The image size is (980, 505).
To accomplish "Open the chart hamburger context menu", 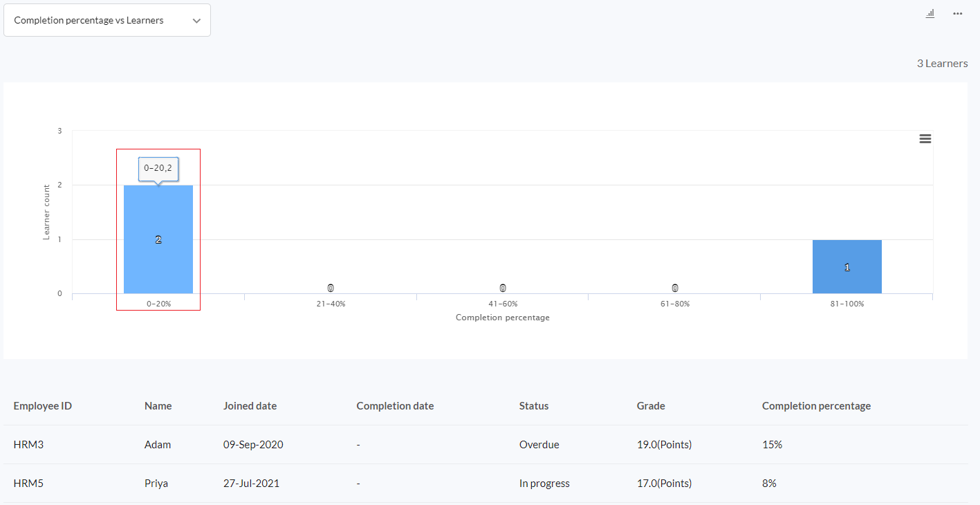I will [925, 138].
